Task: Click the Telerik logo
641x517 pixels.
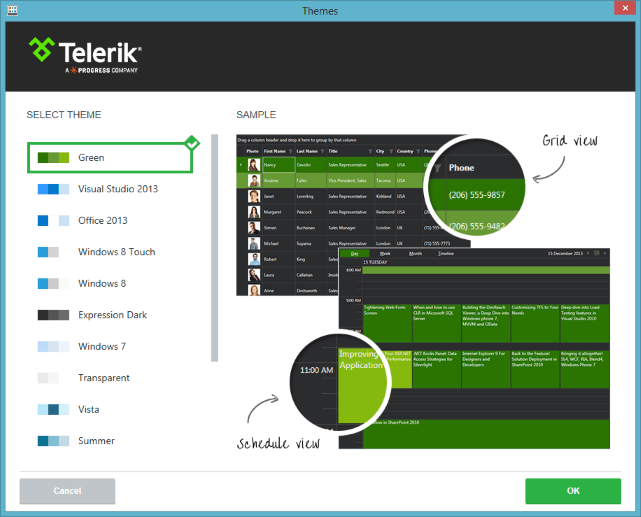Action: (x=85, y=55)
